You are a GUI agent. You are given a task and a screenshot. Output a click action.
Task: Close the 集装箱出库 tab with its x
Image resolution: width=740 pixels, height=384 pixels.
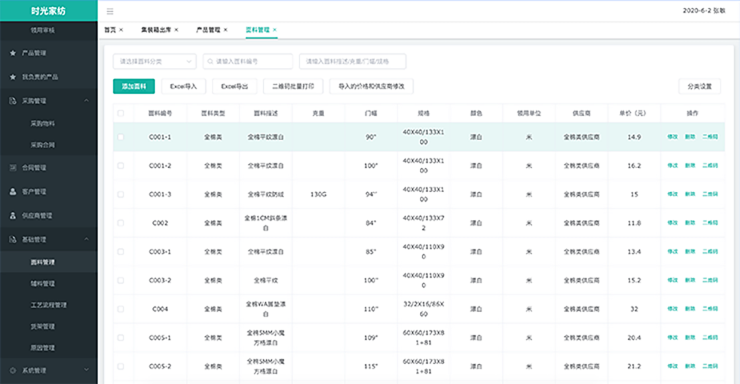pos(177,30)
